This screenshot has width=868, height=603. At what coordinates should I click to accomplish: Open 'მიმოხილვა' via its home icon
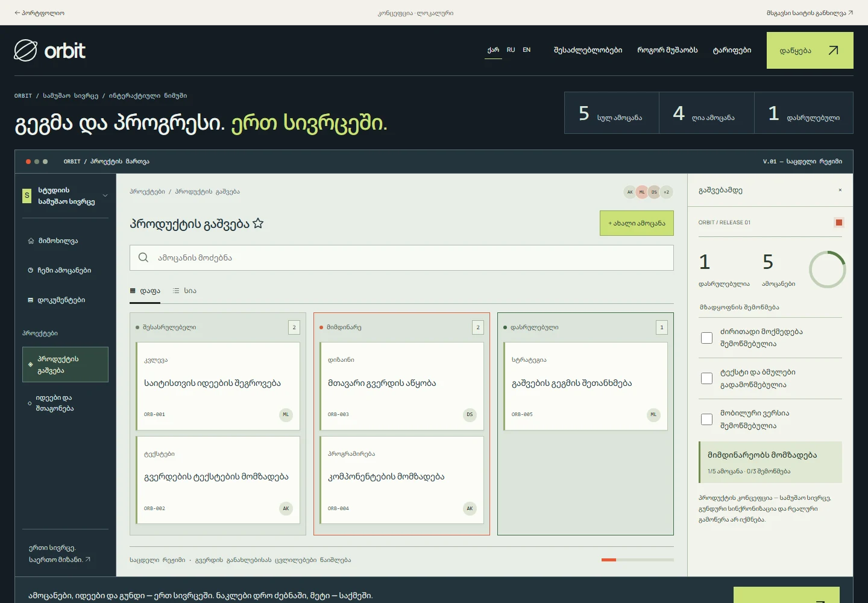click(31, 241)
